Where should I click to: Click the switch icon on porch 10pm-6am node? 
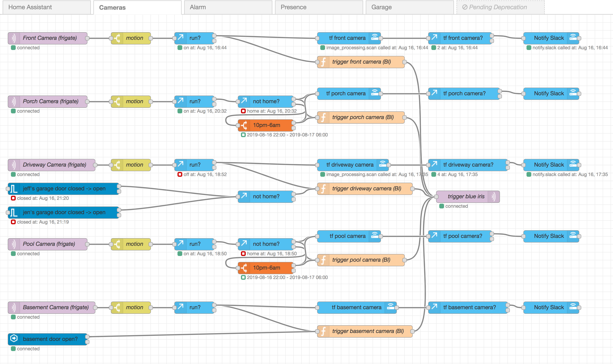pyautogui.click(x=244, y=125)
